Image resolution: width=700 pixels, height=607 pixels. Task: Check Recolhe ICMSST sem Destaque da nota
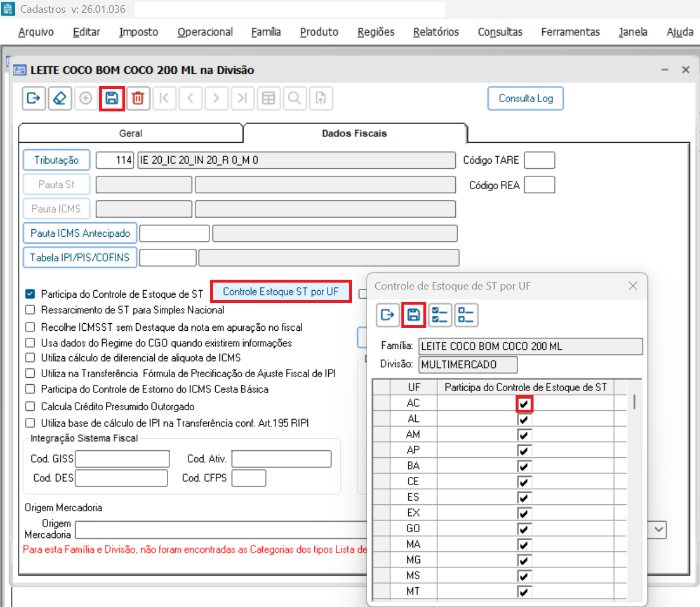coord(30,327)
